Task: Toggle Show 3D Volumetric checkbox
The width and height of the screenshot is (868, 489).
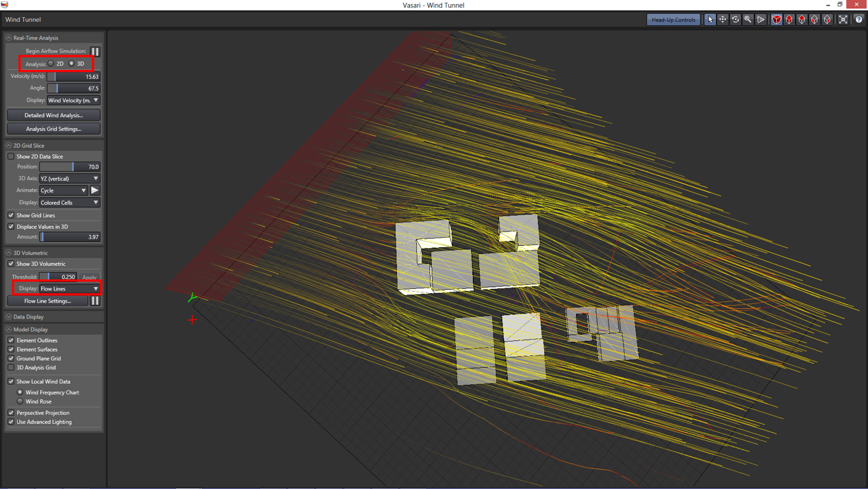Action: point(11,264)
